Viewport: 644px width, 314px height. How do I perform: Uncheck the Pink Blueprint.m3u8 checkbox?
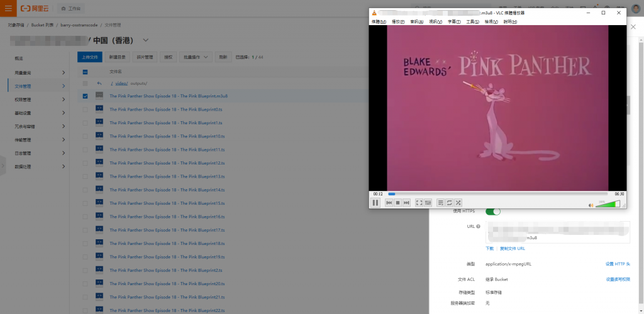click(x=85, y=96)
